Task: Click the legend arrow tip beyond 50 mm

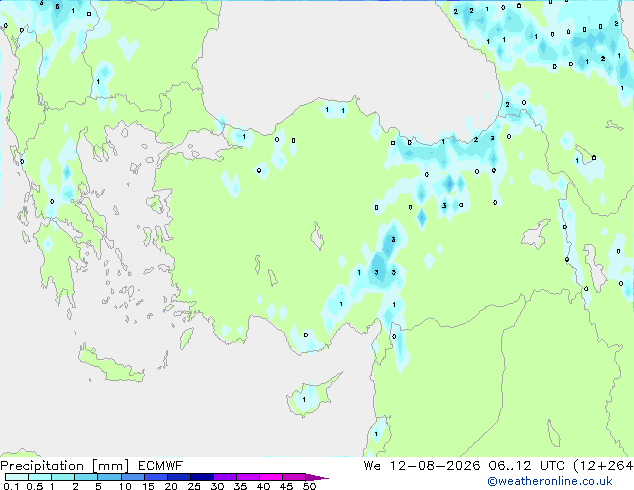Action: pos(317,477)
